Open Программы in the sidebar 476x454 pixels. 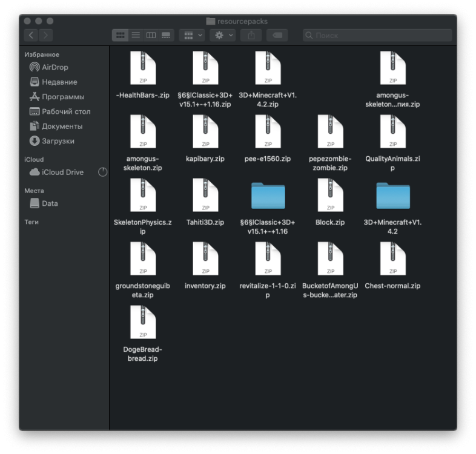57,97
